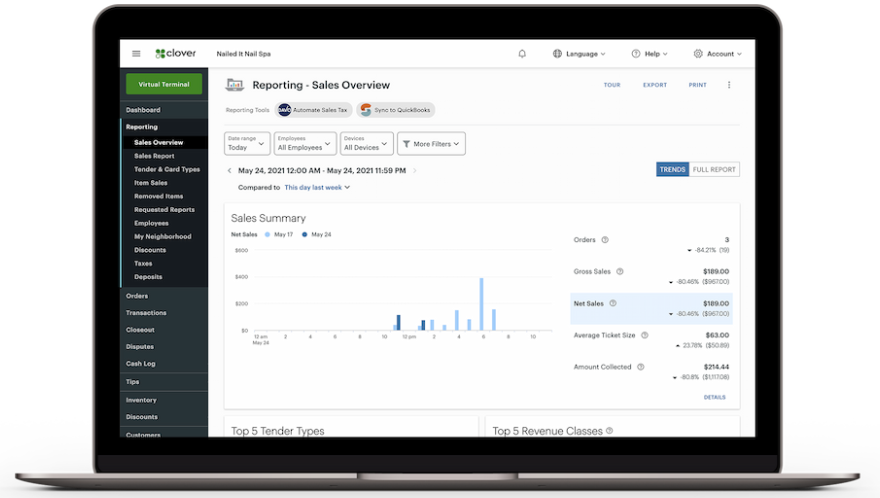The height and width of the screenshot is (498, 880).
Task: Expand the Help dropdown
Action: 650,54
